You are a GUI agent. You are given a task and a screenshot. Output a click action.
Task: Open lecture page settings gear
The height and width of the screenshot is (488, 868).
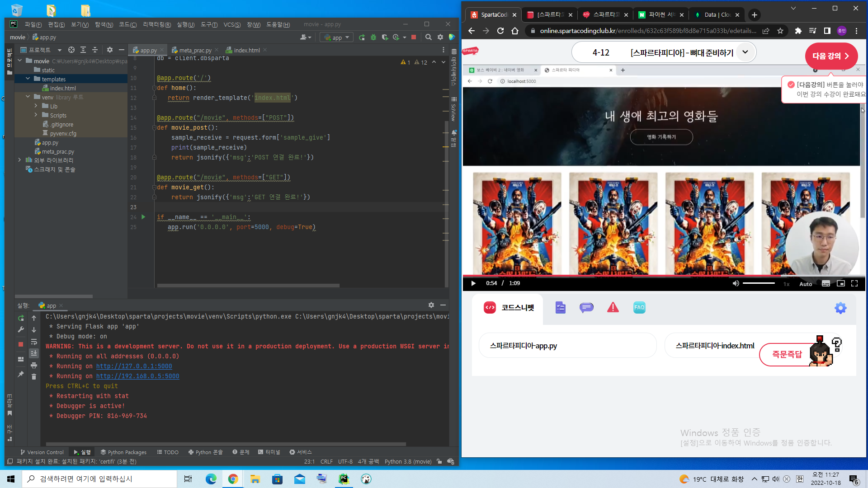[840, 308]
